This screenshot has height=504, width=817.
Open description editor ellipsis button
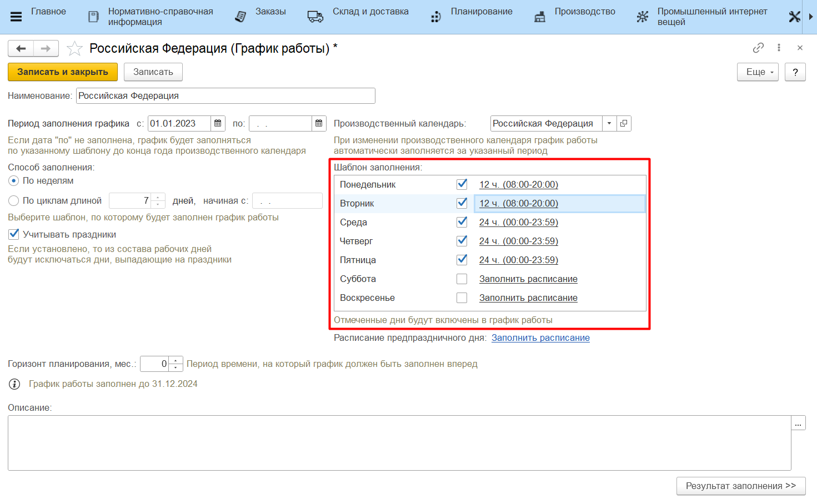[x=798, y=423]
